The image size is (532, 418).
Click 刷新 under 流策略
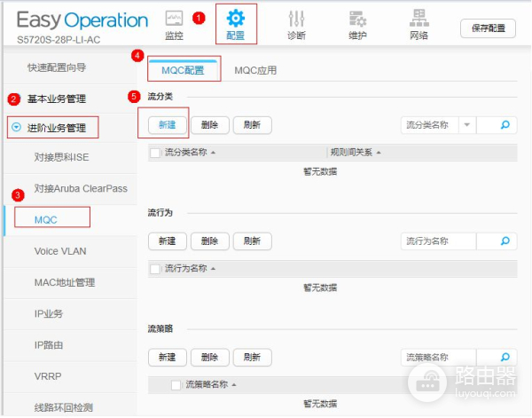click(x=252, y=358)
